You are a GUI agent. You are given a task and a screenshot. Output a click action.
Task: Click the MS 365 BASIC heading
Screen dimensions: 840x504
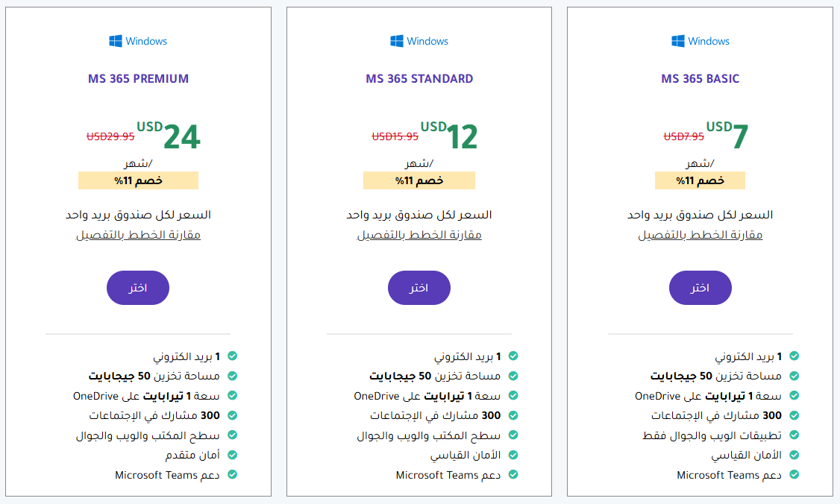pyautogui.click(x=700, y=78)
